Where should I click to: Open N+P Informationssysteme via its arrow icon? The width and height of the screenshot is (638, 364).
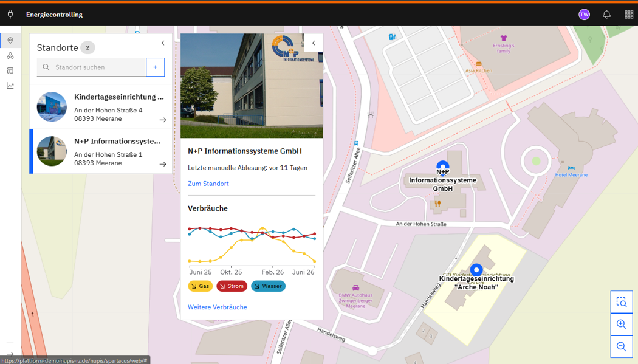pyautogui.click(x=163, y=164)
